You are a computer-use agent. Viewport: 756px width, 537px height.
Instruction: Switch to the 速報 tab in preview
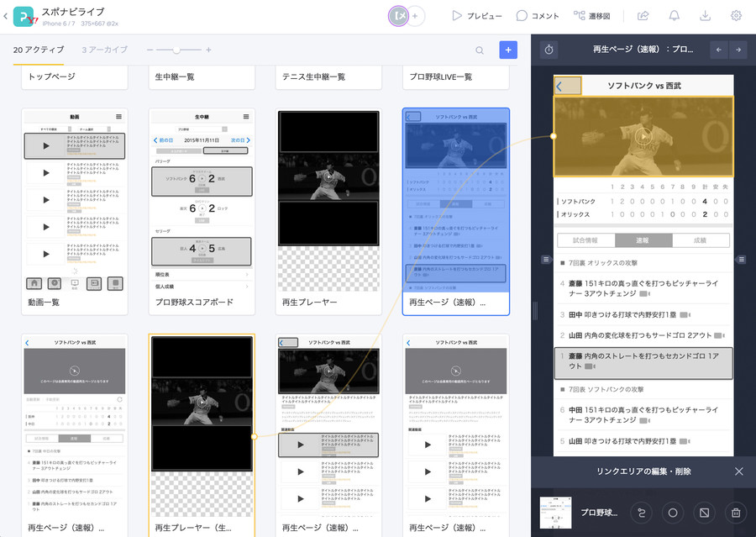(643, 240)
